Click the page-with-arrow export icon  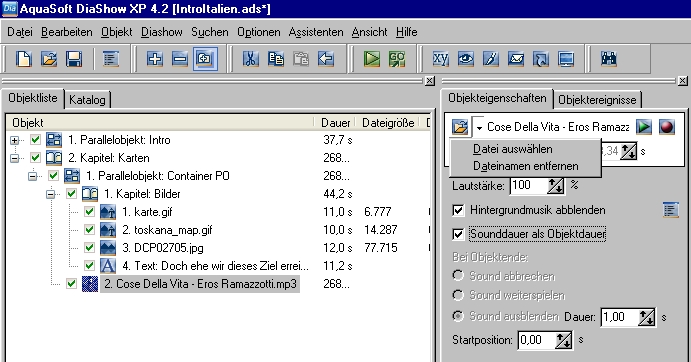[x=541, y=59]
